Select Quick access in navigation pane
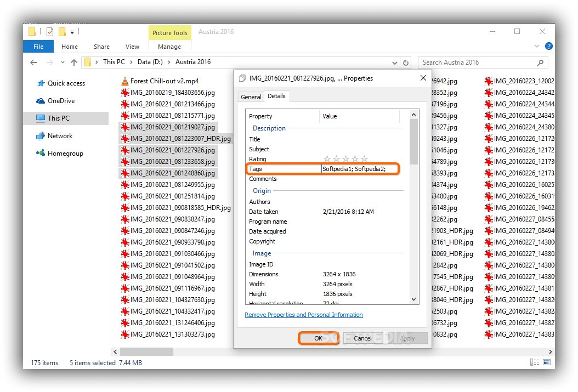578x392 pixels. 66,83
